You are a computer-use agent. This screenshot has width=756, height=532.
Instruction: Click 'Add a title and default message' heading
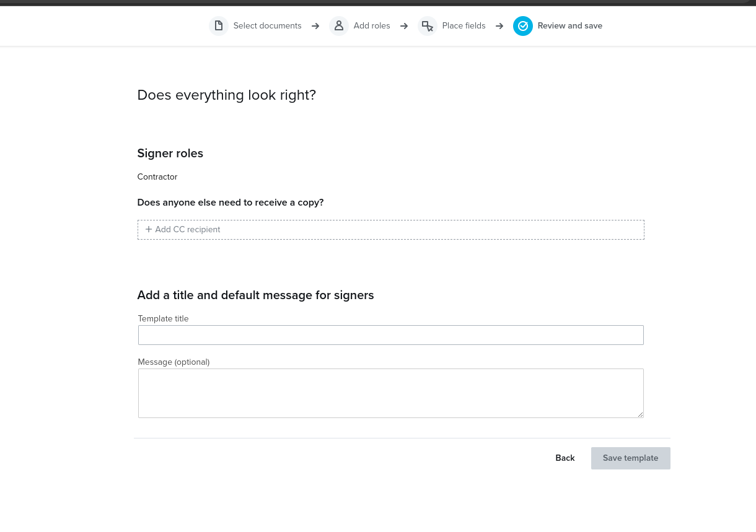255,295
